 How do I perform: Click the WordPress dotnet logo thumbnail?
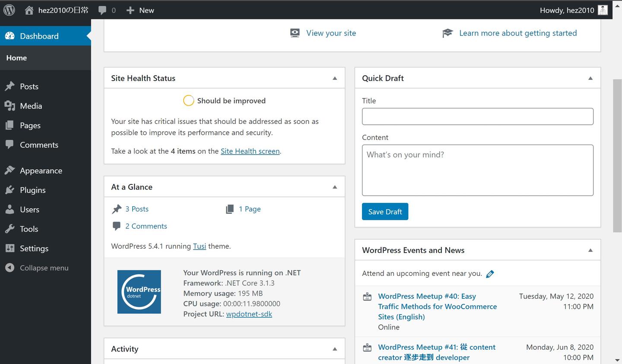click(139, 292)
